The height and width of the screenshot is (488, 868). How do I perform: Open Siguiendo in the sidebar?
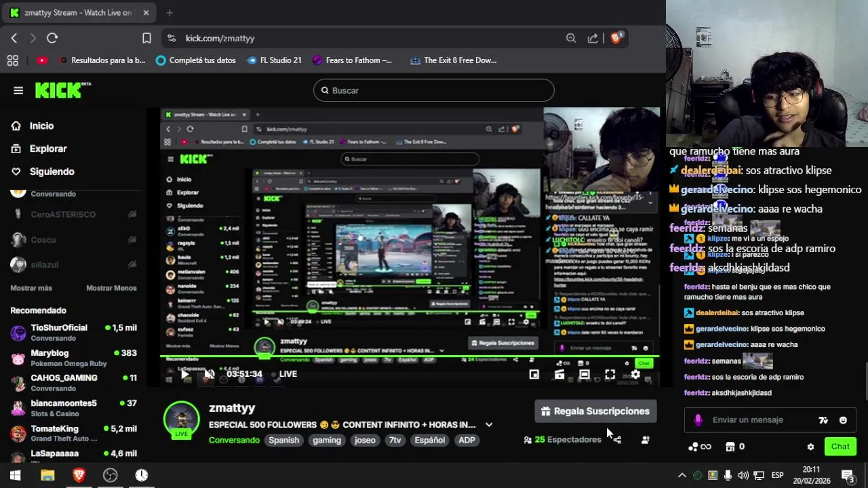pos(52,171)
